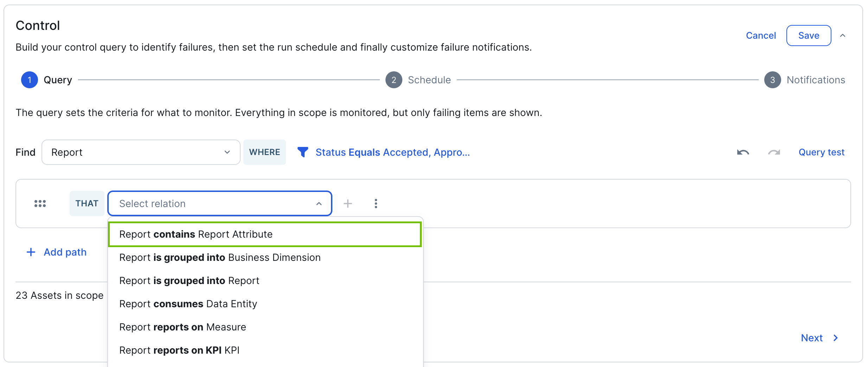Collapse the Control panel with top chevron
This screenshot has height=367, width=868.
(x=843, y=36)
